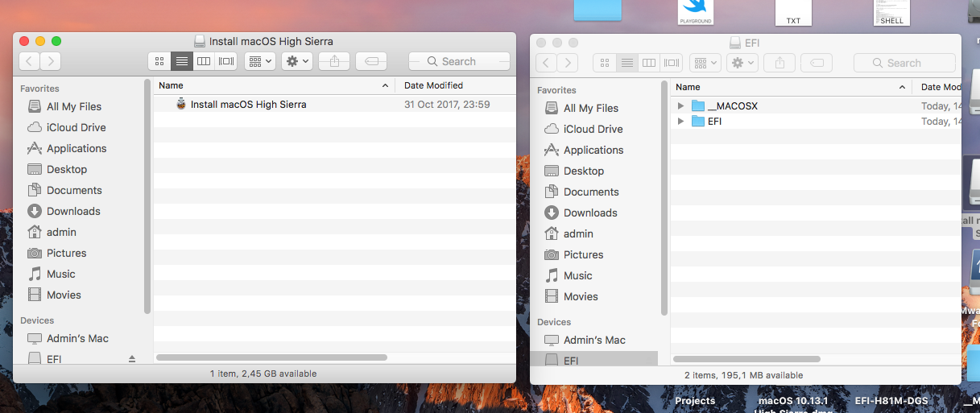Click Search field in Install macOS window

point(459,61)
